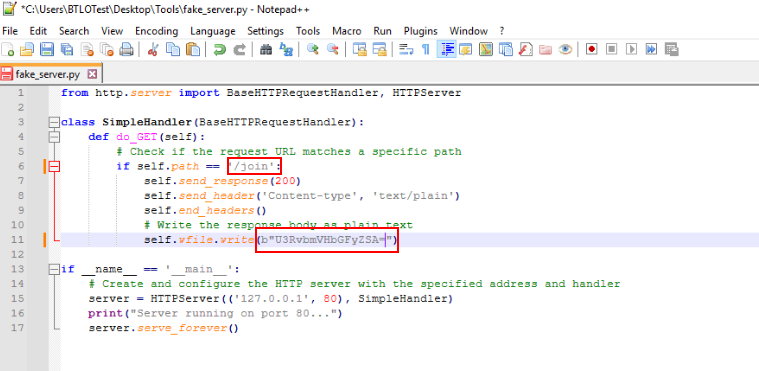Click line number 12 in the margin
Screen dimensions: 759x371
tap(17, 254)
